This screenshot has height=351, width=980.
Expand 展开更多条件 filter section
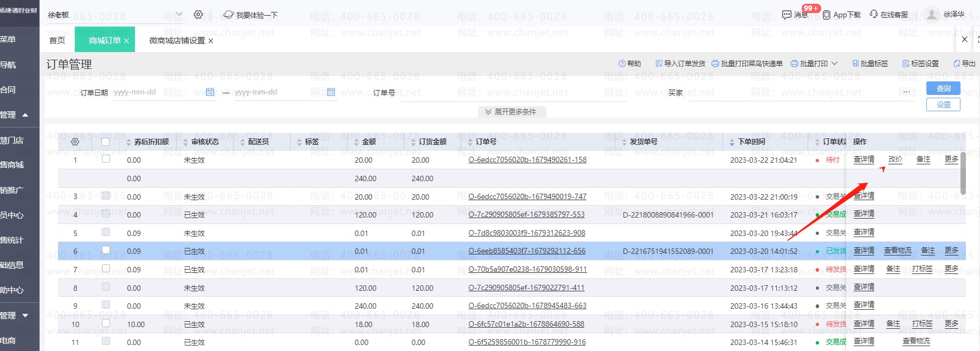(x=511, y=112)
